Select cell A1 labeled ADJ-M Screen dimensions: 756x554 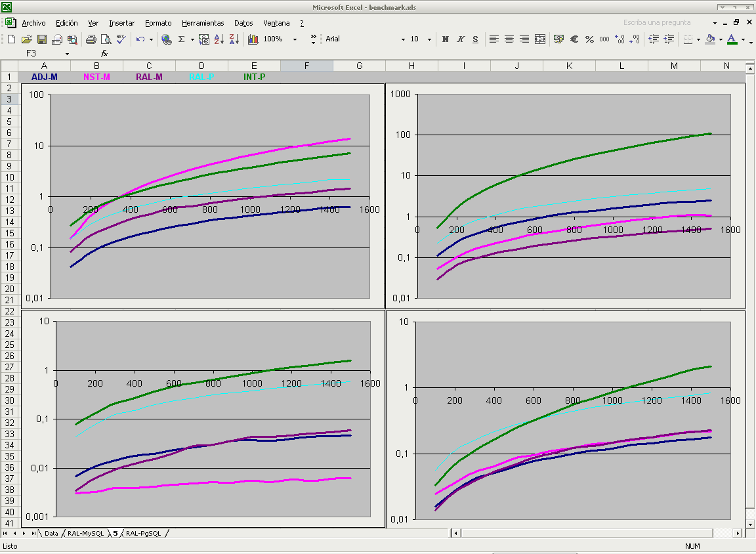tap(45, 77)
